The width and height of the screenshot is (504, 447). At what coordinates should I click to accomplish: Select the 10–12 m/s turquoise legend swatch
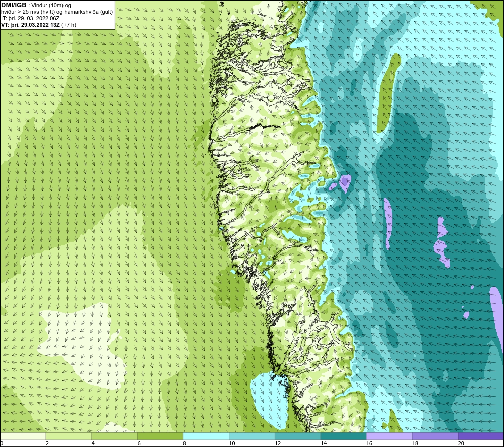(252, 436)
